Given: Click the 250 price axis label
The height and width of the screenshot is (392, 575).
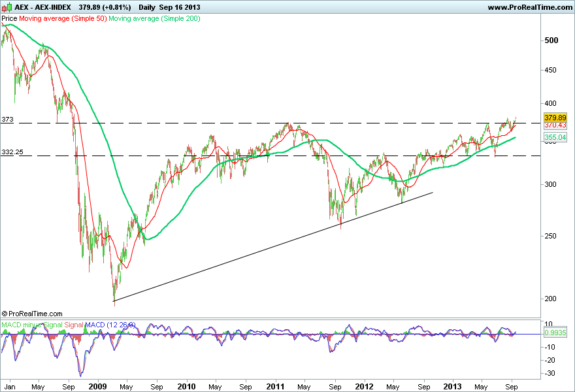Looking at the screenshot, I should click(x=550, y=236).
